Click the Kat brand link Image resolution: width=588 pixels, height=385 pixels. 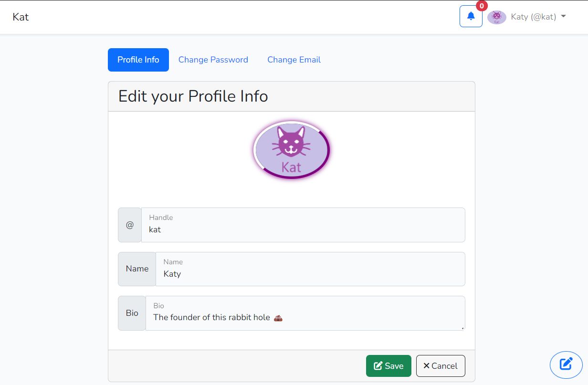tap(21, 17)
